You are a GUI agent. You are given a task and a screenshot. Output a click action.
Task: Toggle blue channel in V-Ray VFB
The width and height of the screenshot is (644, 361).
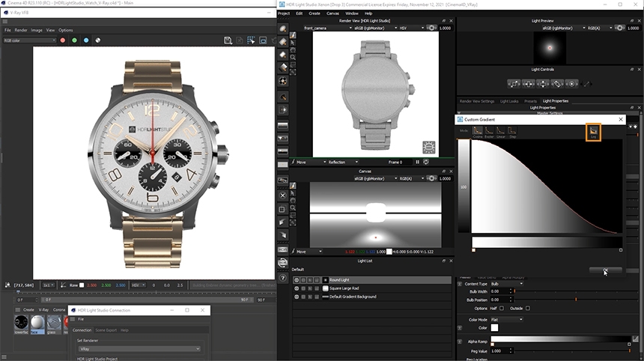[x=86, y=40]
